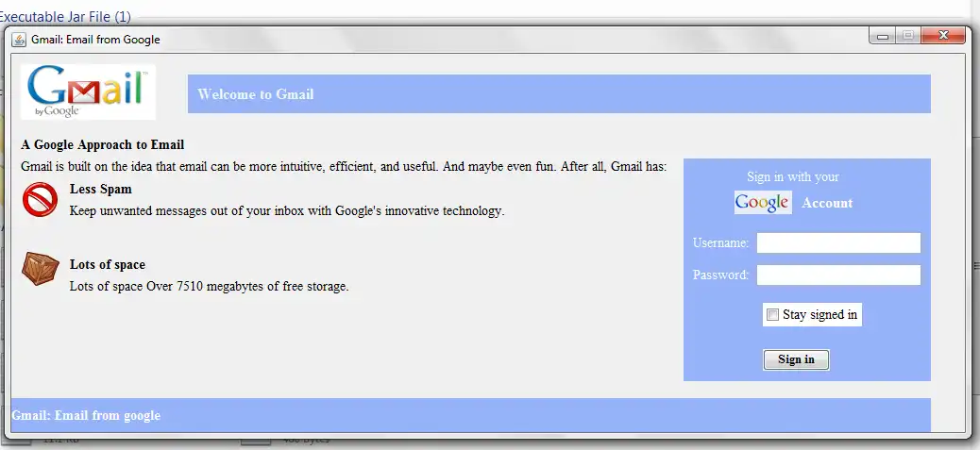The height and width of the screenshot is (450, 980).
Task: Focus the Password input field
Action: (838, 275)
